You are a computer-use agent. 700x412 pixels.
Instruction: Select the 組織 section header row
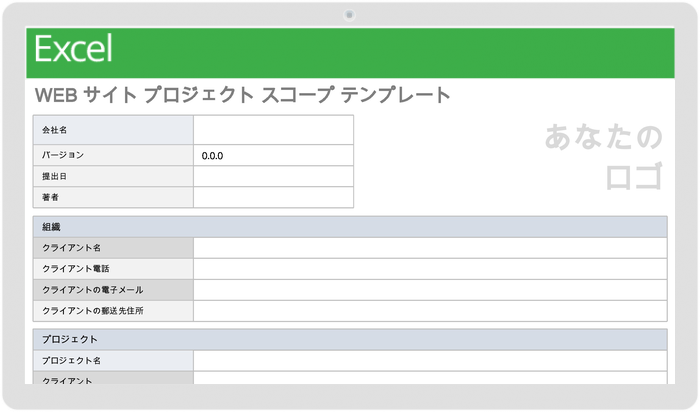tap(349, 227)
